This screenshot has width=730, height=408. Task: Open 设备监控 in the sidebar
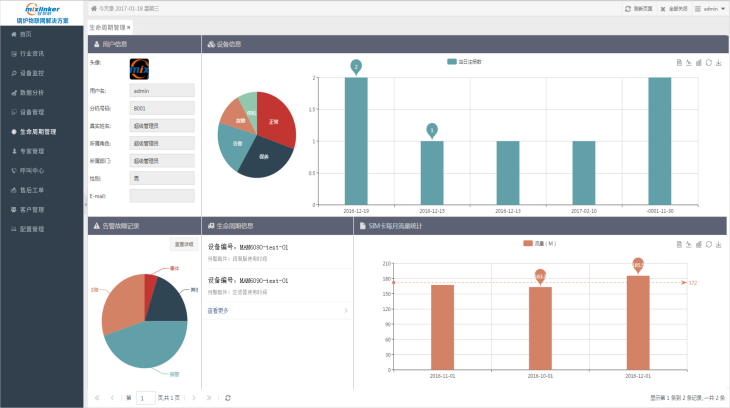31,73
